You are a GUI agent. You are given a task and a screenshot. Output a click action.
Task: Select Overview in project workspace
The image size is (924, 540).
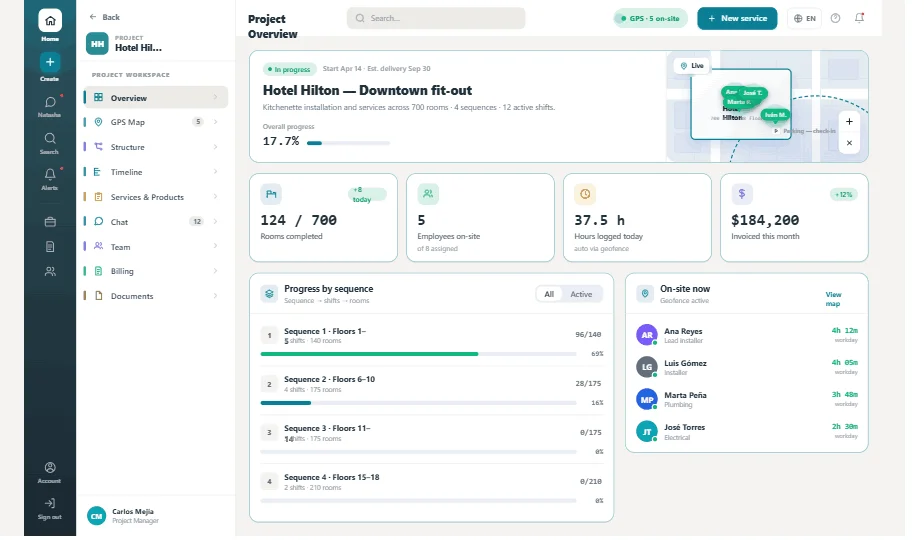pos(156,98)
